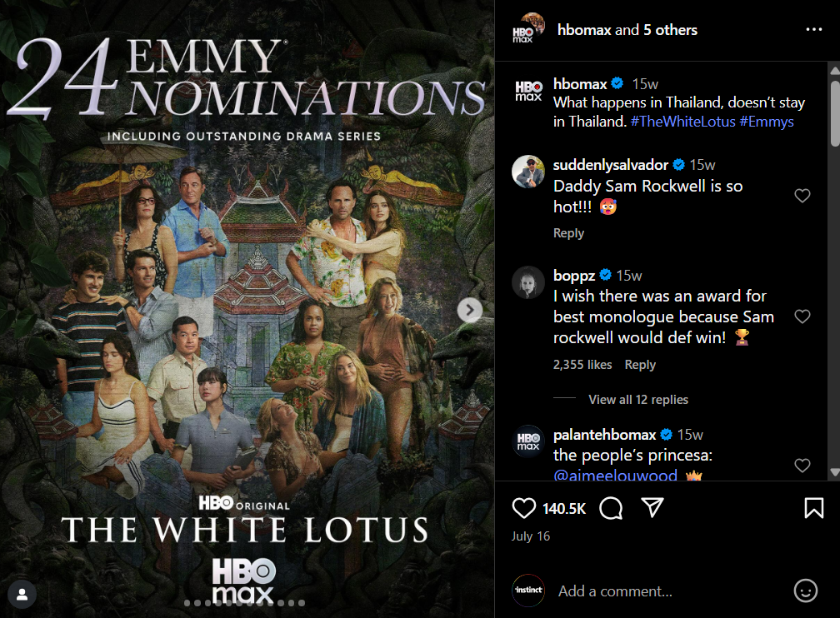Open #Emmys hashtag link
This screenshot has width=840, height=618.
[x=767, y=122]
